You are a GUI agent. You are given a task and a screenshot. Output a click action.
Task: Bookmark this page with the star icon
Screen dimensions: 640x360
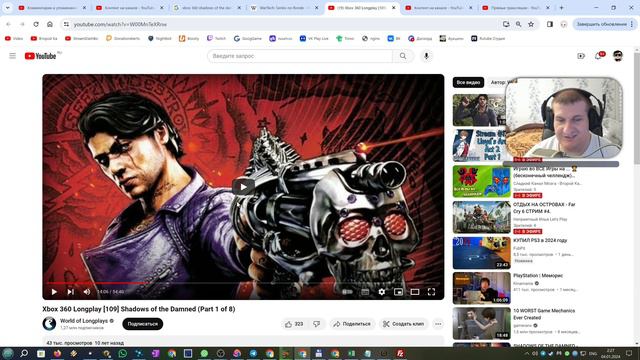(531, 24)
